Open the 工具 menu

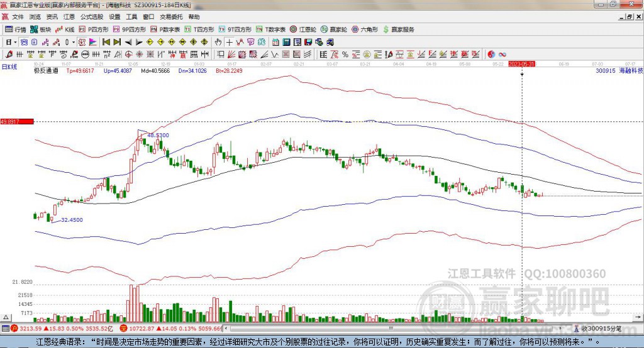131,17
